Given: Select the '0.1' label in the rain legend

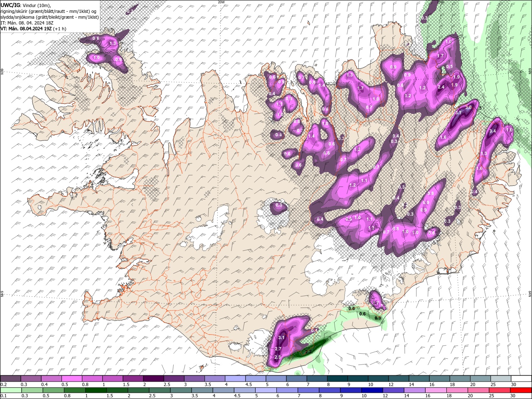Looking at the screenshot, I should coord(3,396).
